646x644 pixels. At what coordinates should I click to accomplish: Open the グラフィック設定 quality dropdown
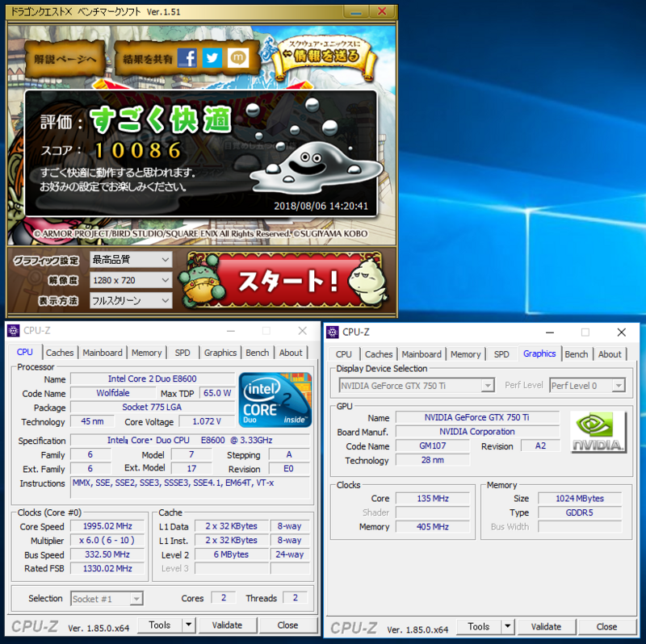point(130,259)
